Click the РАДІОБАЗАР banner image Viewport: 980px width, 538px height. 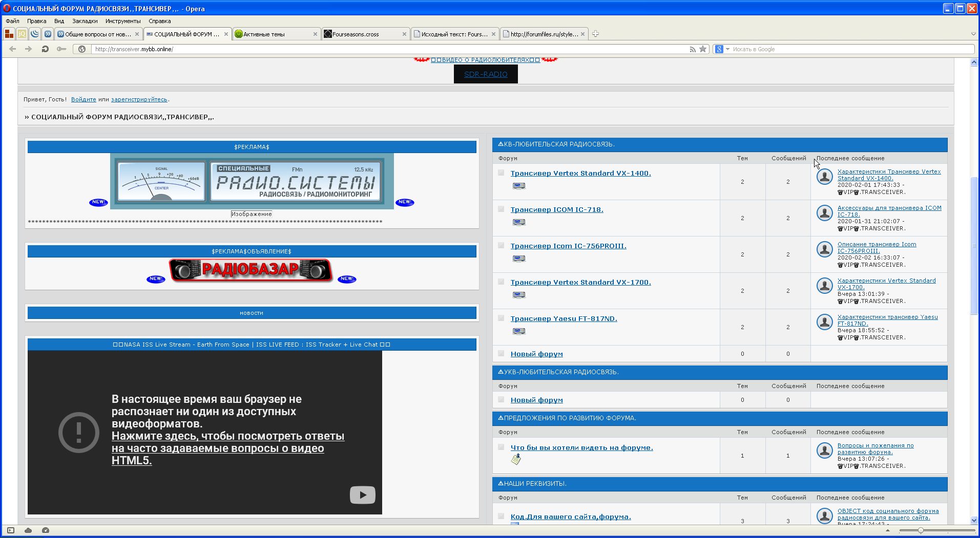pyautogui.click(x=251, y=270)
